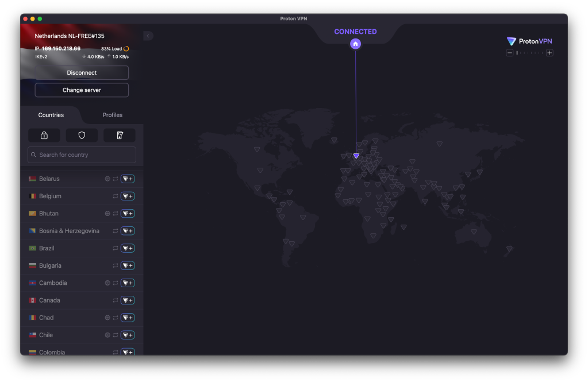588x382 pixels.
Task: Click the upgrade plus badge for Belarus
Action: click(128, 179)
